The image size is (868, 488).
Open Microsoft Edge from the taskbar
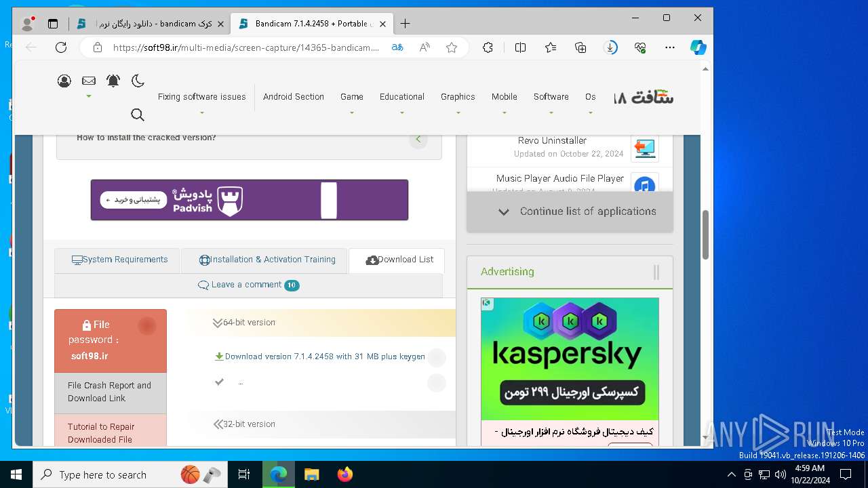tap(279, 474)
